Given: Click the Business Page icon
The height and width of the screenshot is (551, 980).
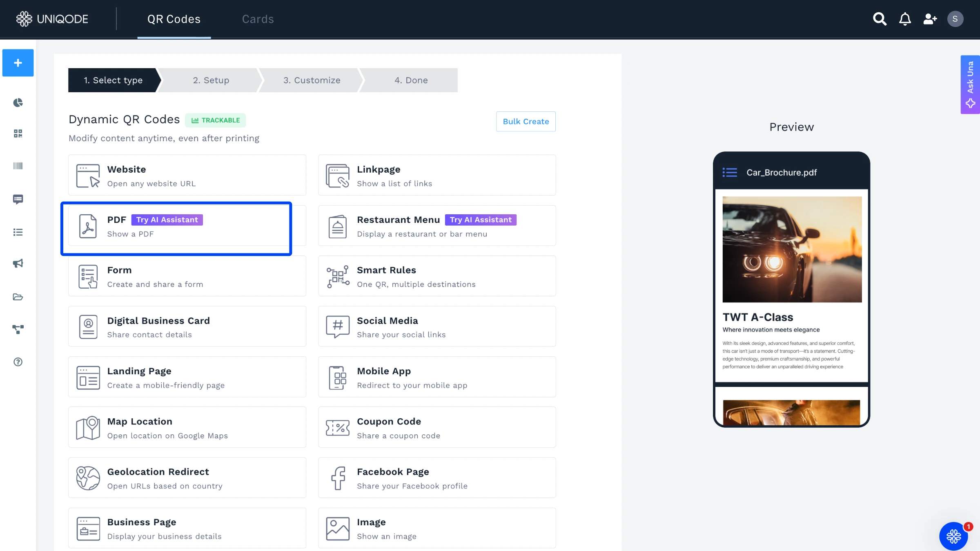Looking at the screenshot, I should pos(88,529).
